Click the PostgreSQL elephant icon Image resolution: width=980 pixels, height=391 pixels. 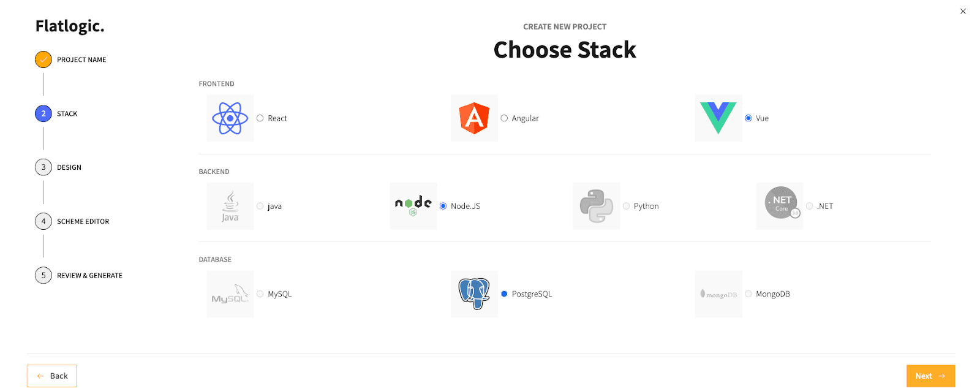coord(474,294)
